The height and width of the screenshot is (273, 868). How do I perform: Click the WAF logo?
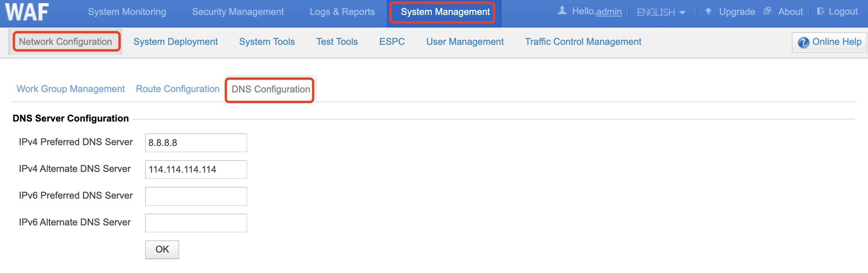(x=27, y=12)
